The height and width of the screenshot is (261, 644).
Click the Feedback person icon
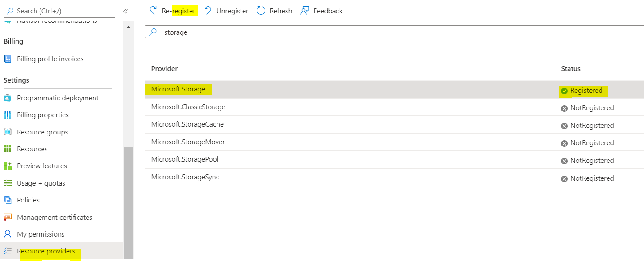pos(305,11)
